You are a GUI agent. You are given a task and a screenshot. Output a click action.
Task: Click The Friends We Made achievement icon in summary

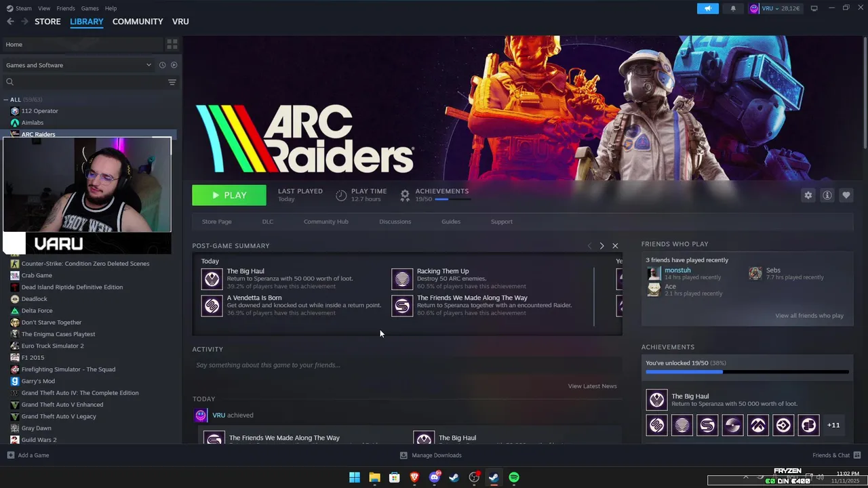pyautogui.click(x=402, y=306)
